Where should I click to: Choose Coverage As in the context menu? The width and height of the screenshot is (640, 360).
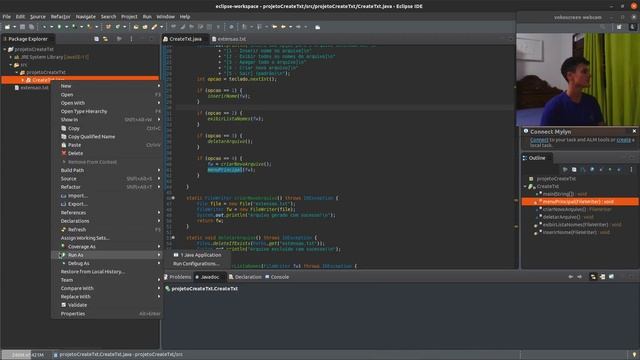tap(107, 247)
